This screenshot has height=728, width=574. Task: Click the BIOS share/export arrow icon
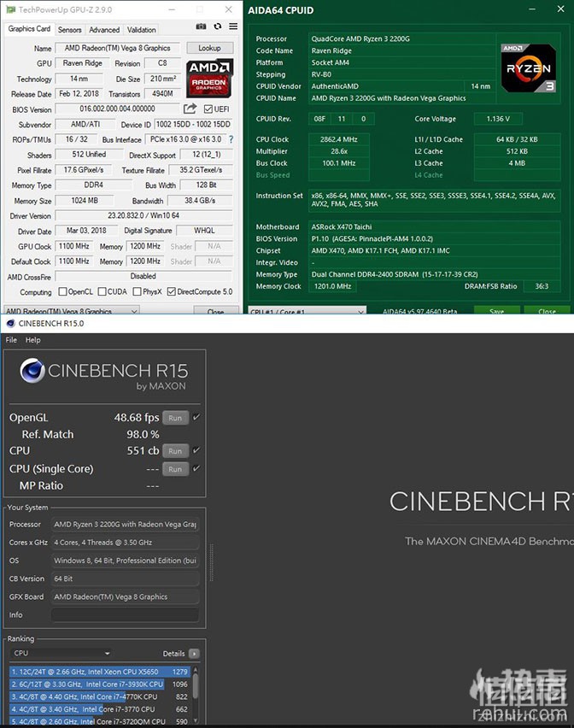click(190, 109)
